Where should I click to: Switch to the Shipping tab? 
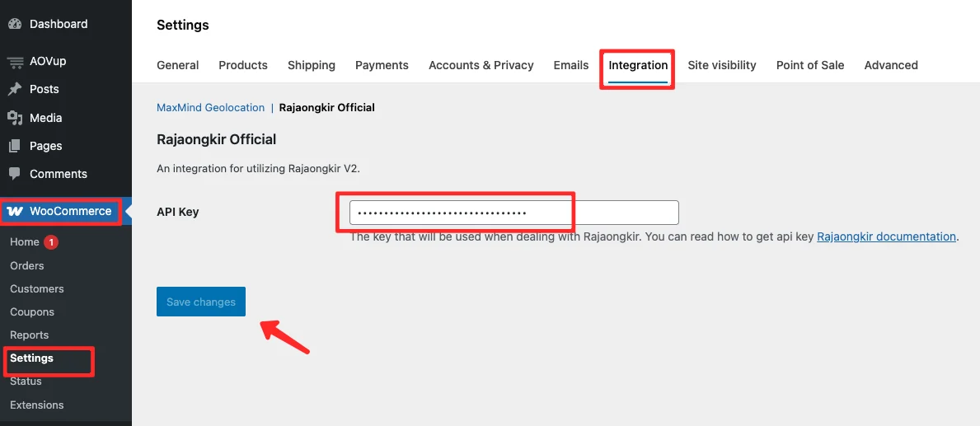click(x=312, y=65)
